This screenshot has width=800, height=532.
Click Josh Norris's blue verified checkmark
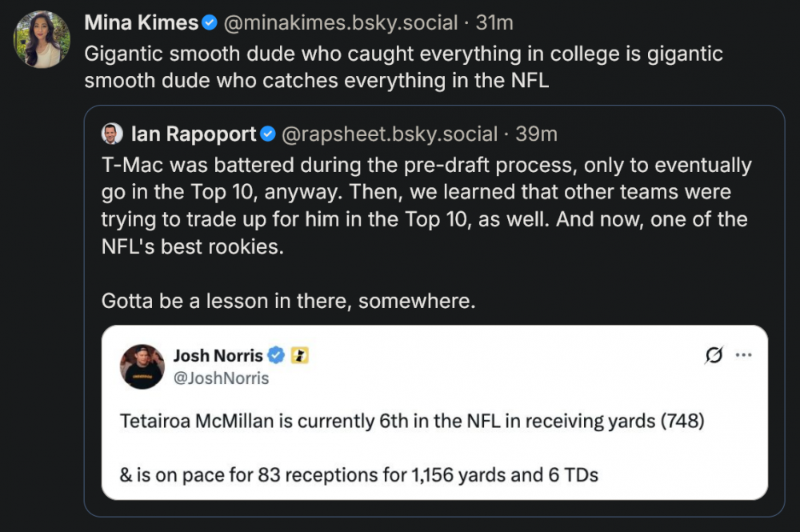tap(276, 355)
